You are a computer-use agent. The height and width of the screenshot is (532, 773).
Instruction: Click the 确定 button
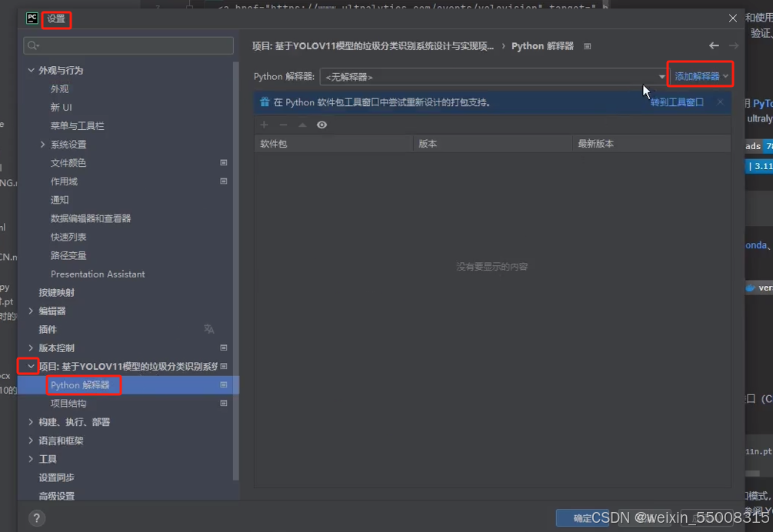coord(582,518)
